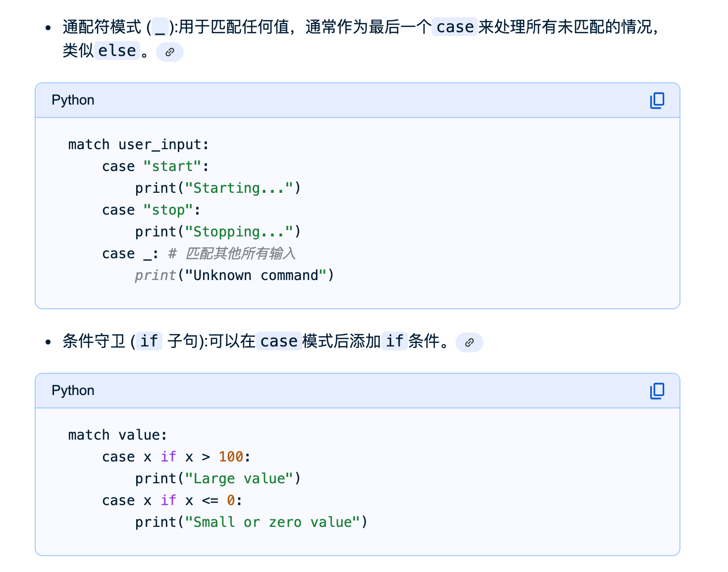Viewport: 728px width, 572px height.
Task: Copy the match value code block
Action: click(x=657, y=391)
